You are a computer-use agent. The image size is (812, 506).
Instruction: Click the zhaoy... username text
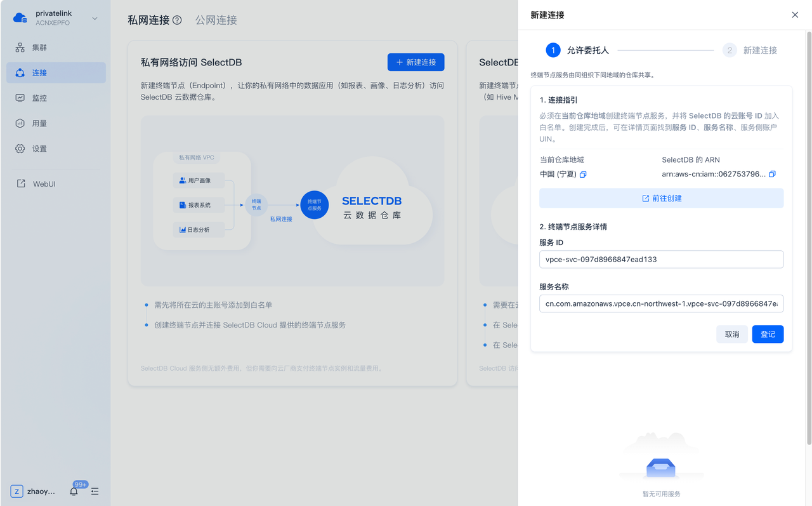pos(41,491)
